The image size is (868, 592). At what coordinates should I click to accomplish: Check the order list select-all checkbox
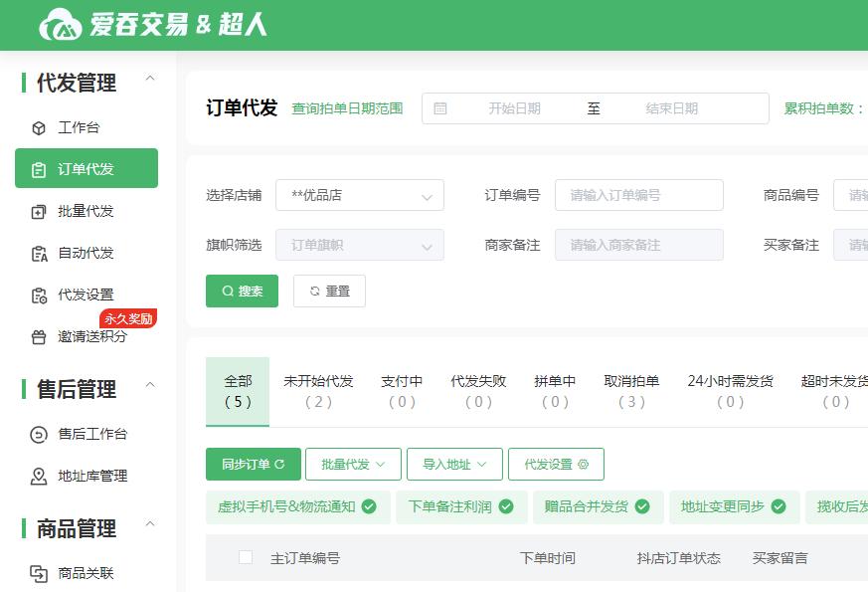(x=246, y=558)
